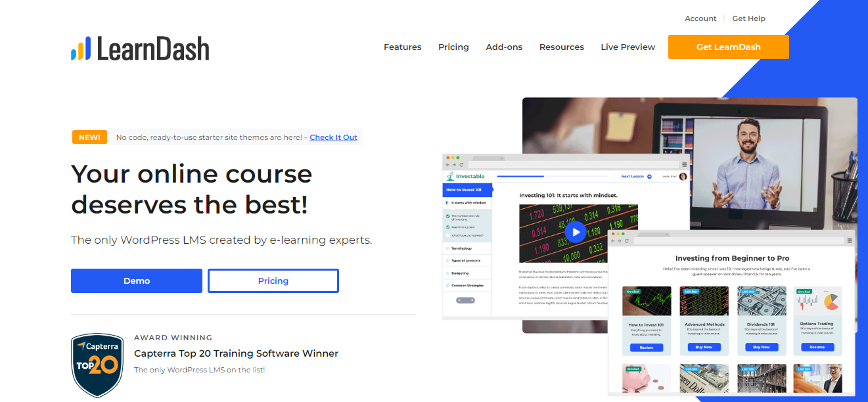868x402 pixels.
Task: Click the status circle beside Common Strategies
Action: (x=447, y=286)
